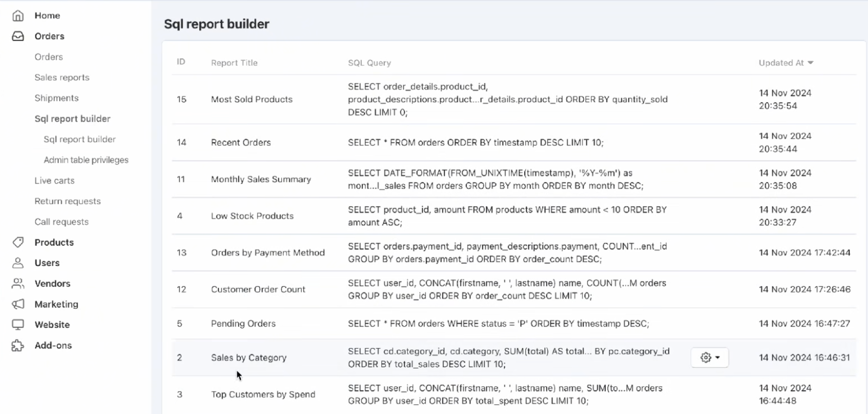The image size is (868, 414).
Task: Open the Low Stock Products report
Action: (x=252, y=216)
